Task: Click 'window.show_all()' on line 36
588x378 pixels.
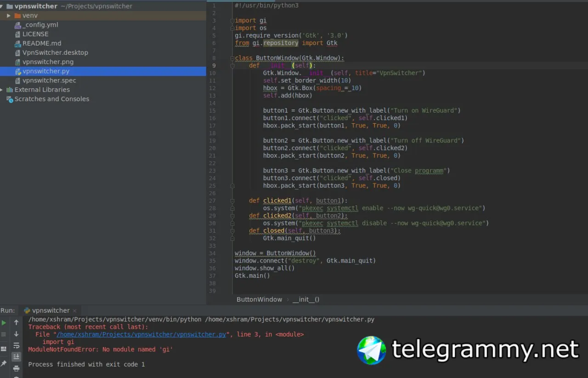Action: pyautogui.click(x=265, y=268)
